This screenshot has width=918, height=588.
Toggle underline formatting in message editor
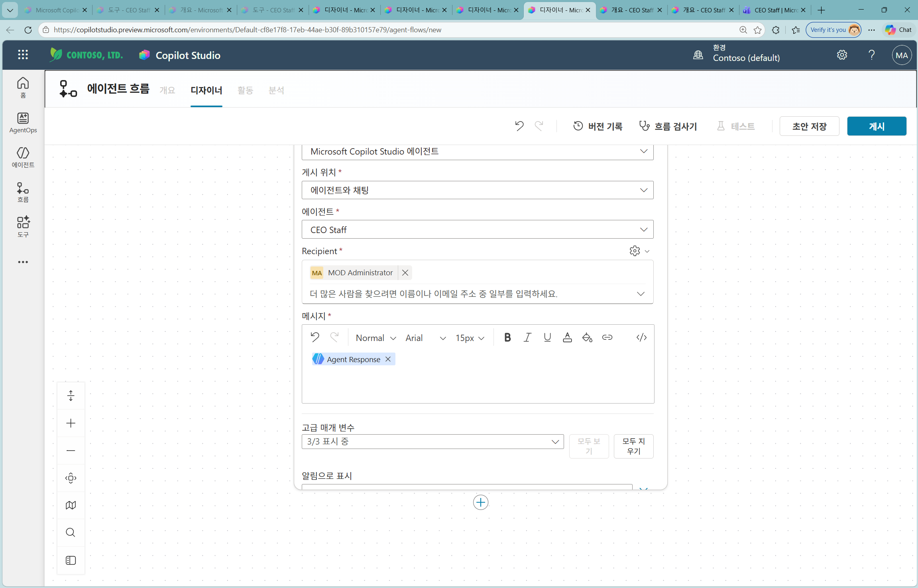click(x=547, y=337)
